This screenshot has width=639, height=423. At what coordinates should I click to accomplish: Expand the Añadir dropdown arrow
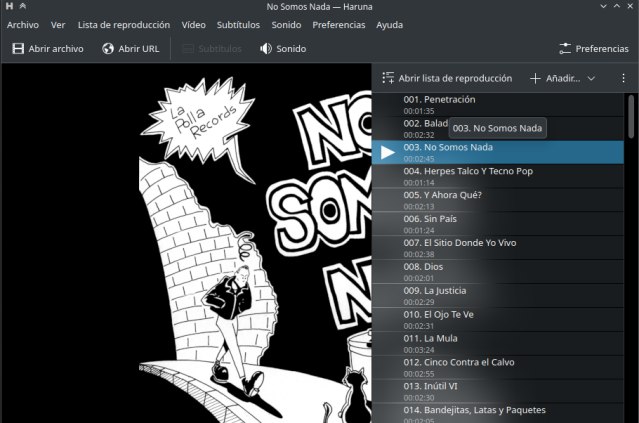(591, 78)
